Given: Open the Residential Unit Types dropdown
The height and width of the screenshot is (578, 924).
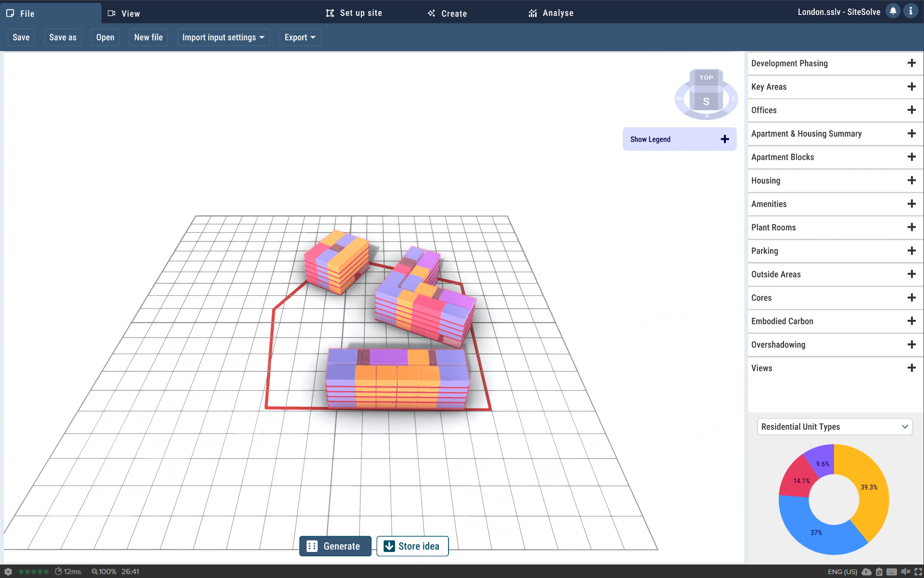Looking at the screenshot, I should click(834, 427).
